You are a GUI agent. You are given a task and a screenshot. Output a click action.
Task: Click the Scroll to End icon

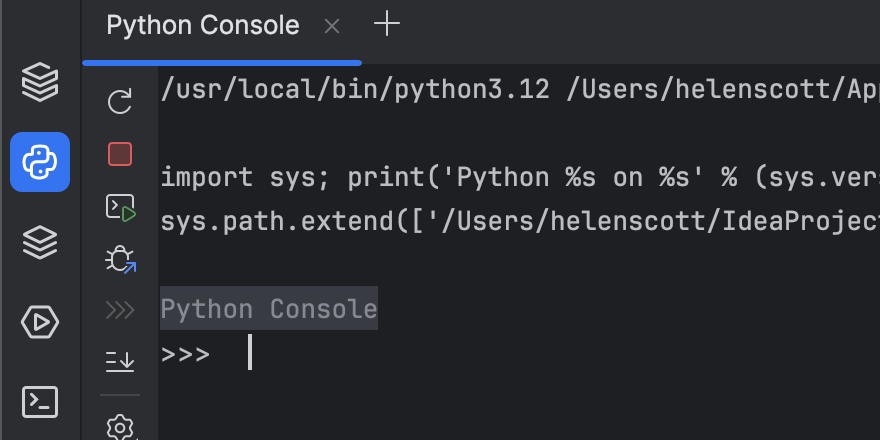[x=120, y=361]
